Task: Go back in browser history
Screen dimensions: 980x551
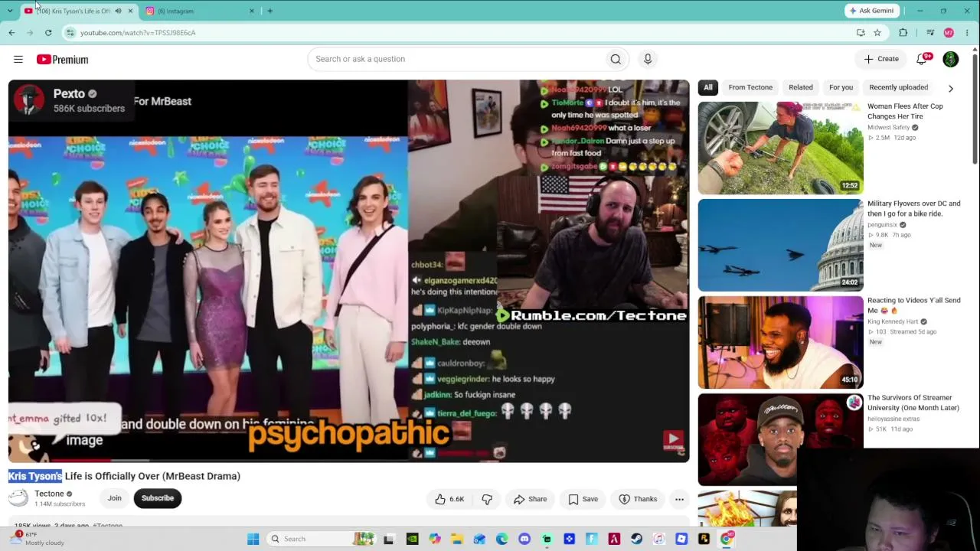Action: coord(11,33)
